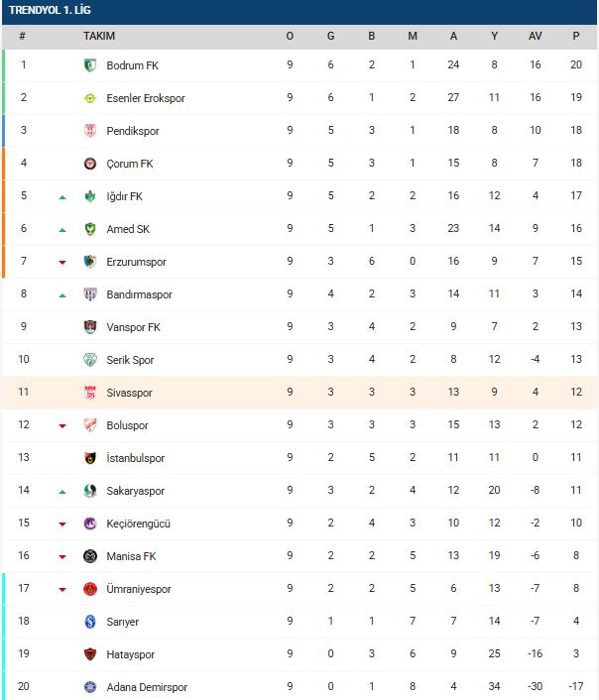Click the Esenler Erokspor club crest
This screenshot has width=599, height=700.
[x=89, y=98]
